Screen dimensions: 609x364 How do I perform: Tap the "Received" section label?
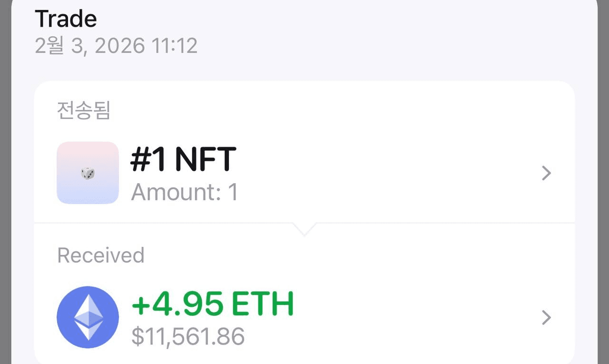(x=101, y=256)
